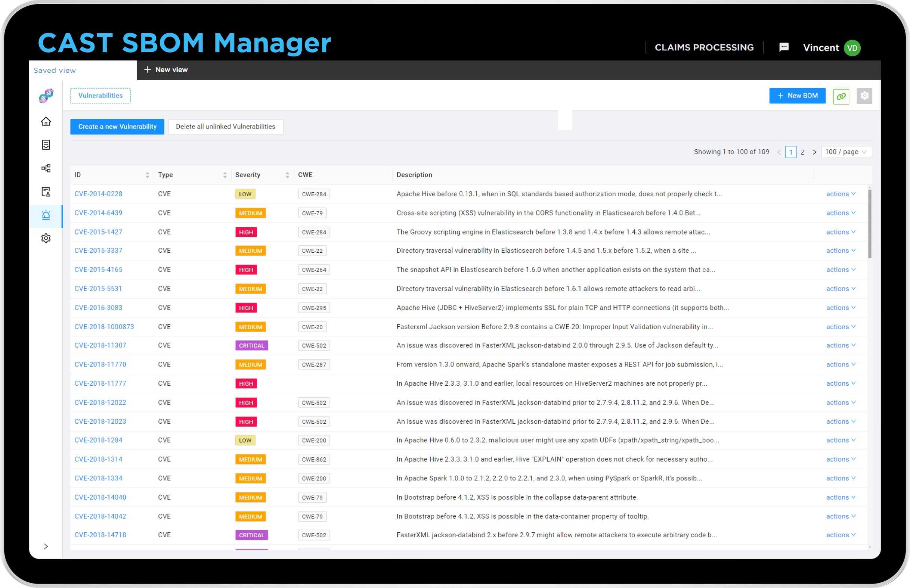Sort the table by ID column
The width and height of the screenshot is (910, 588).
click(148, 174)
